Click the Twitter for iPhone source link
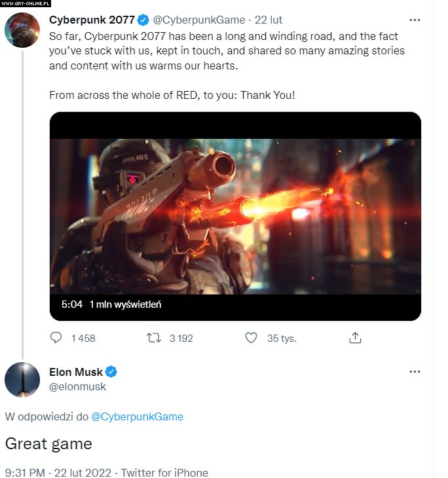Viewport: 448px width, 478px height. tap(164, 472)
